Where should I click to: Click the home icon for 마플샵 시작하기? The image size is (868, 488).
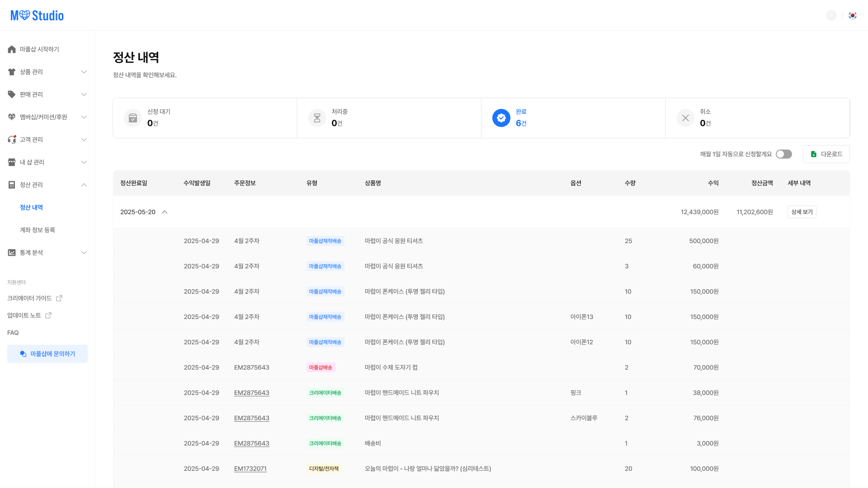pos(12,49)
